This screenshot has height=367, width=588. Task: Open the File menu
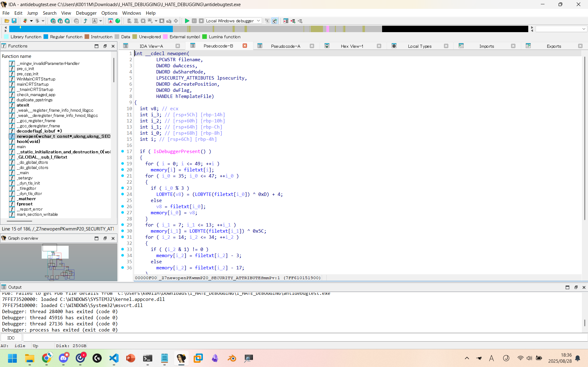point(6,13)
